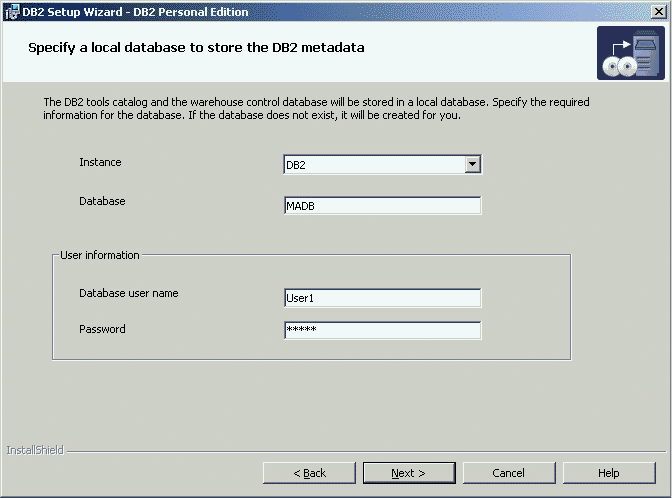This screenshot has height=498, width=672.
Task: Select the Password input field
Action: pos(382,330)
